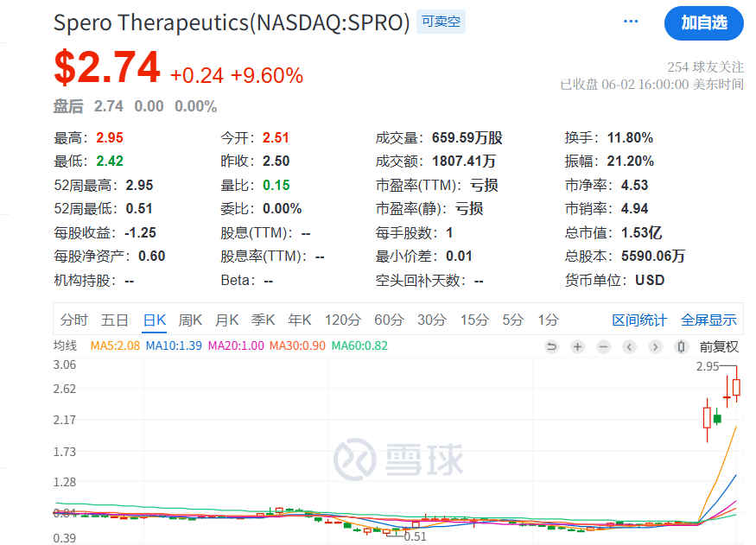Toggle the MA5:2.08 indicator label

point(115,346)
